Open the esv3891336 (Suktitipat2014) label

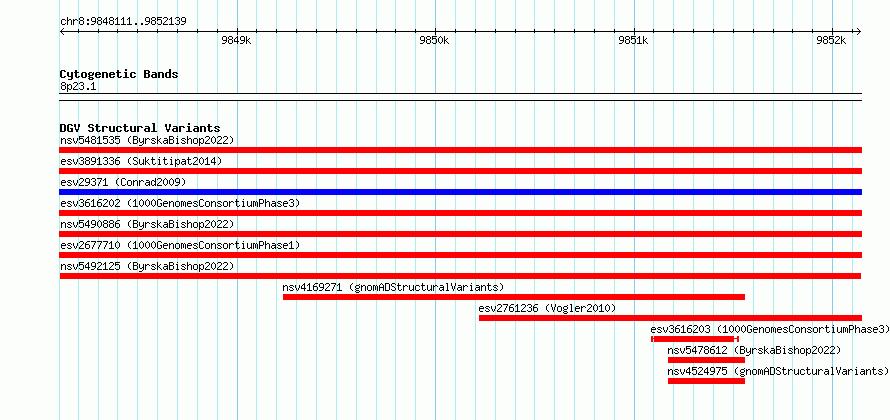[x=141, y=161]
